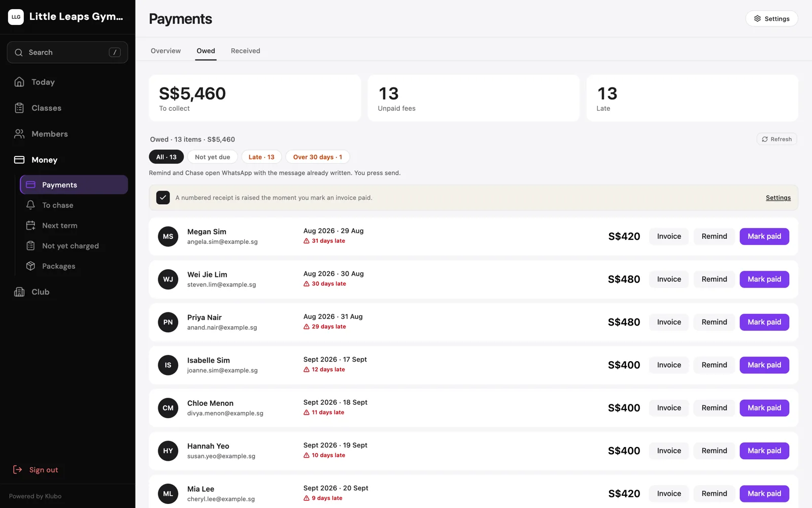Click the IS avatar for Isabelle Sim
The height and width of the screenshot is (508, 812).
click(168, 365)
